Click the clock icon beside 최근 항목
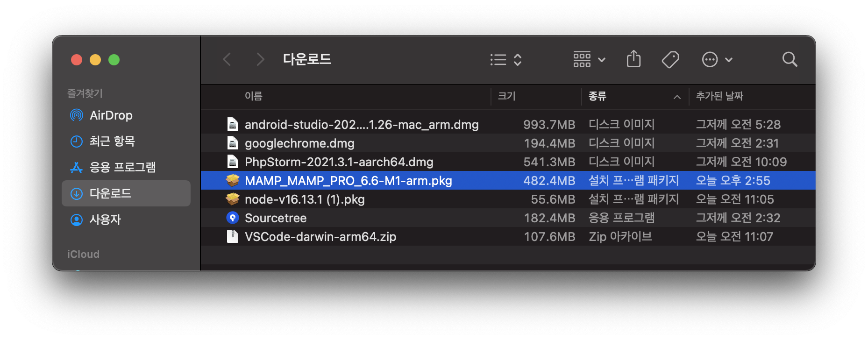 pyautogui.click(x=76, y=141)
